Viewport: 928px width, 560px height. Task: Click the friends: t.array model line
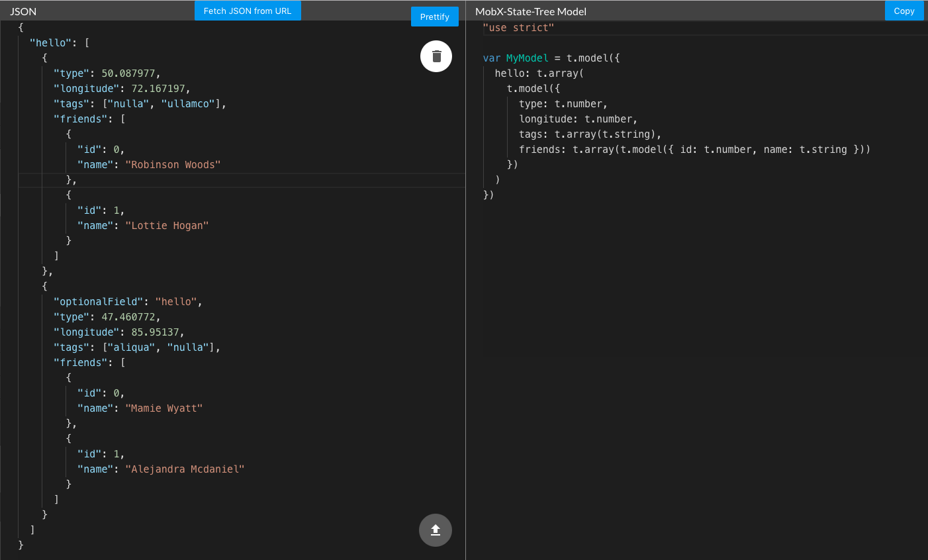(x=695, y=150)
